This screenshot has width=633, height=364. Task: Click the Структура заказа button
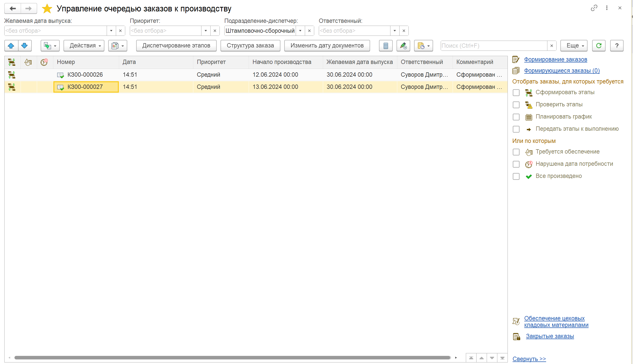[x=250, y=46]
